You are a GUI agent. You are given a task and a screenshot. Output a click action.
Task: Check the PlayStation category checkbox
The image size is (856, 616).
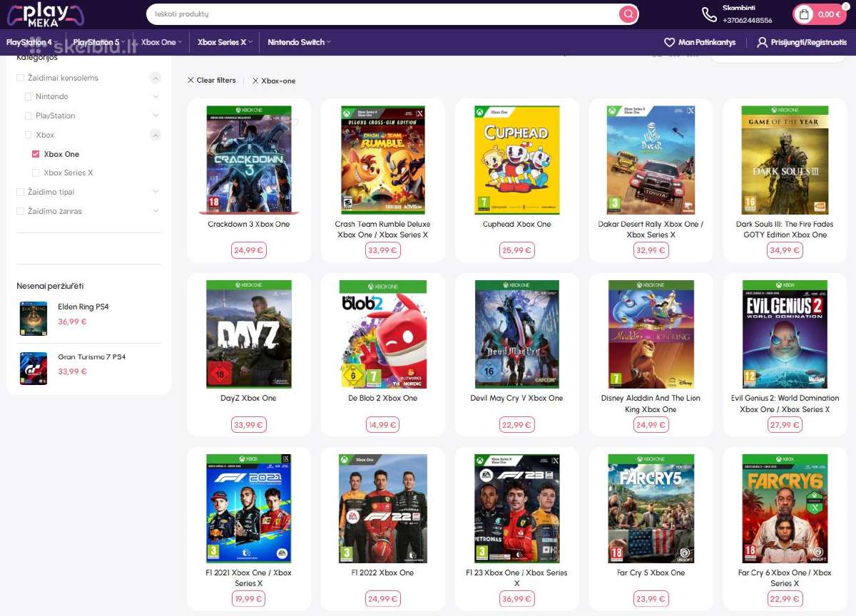coord(29,115)
